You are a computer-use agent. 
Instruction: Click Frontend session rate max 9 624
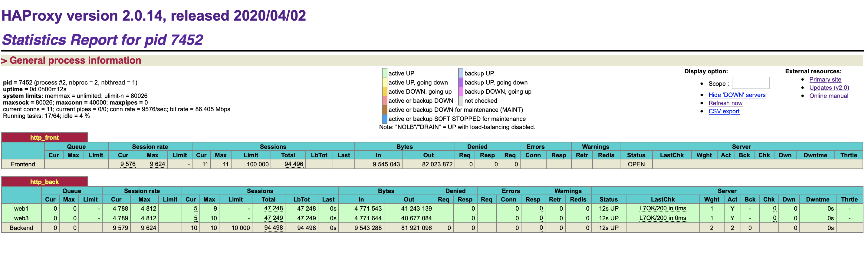point(157,164)
